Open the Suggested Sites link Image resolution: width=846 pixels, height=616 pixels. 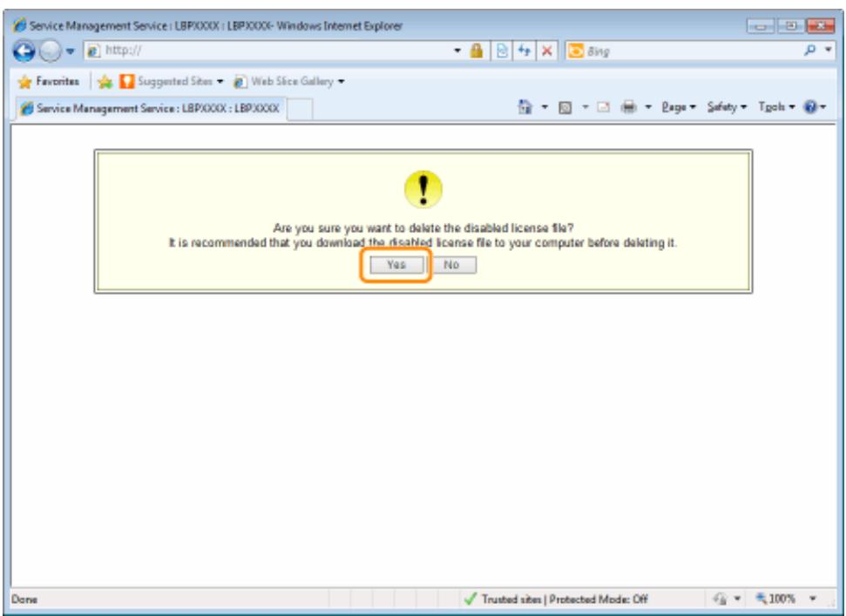[171, 81]
